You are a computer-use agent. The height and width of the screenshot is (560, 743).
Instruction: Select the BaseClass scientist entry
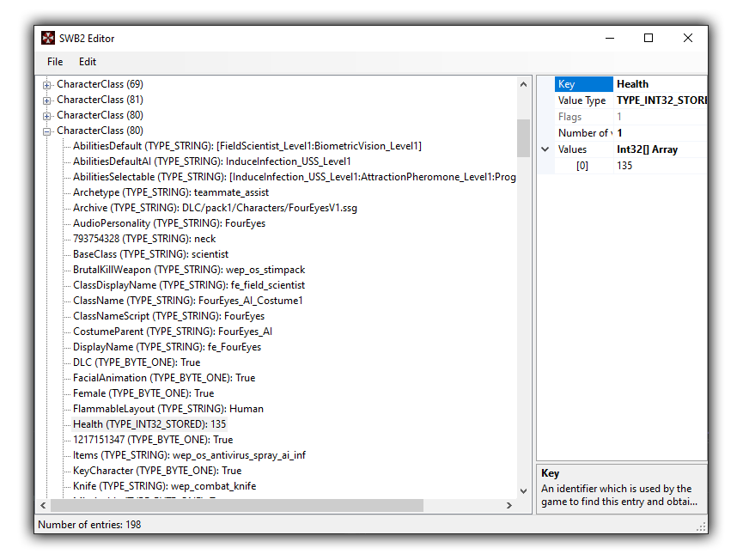[x=150, y=254]
